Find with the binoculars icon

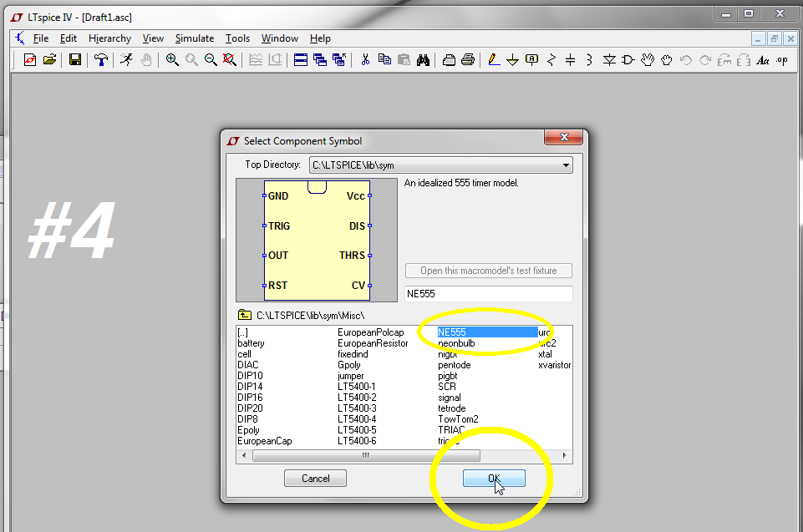[x=423, y=60]
